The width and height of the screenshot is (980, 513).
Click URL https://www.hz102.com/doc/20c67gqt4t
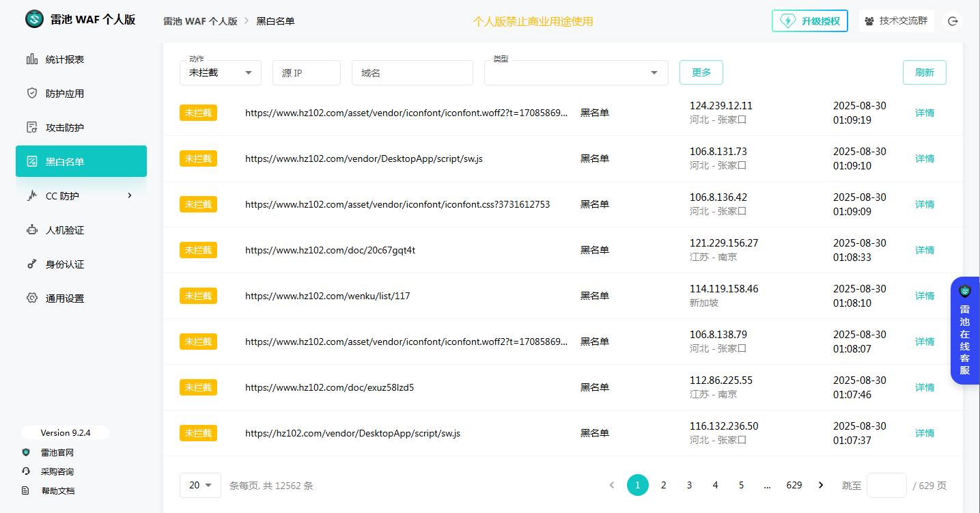[331, 250]
